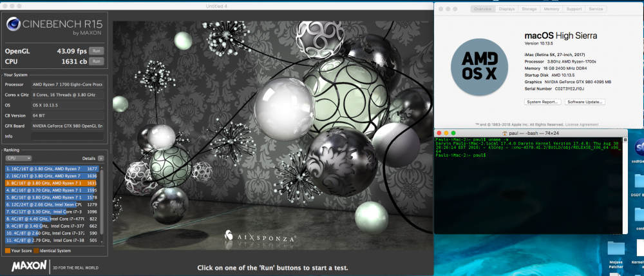This screenshot has height=276, width=644.
Task: Select ranking row 2 scoring 1636
Action: click(52, 175)
